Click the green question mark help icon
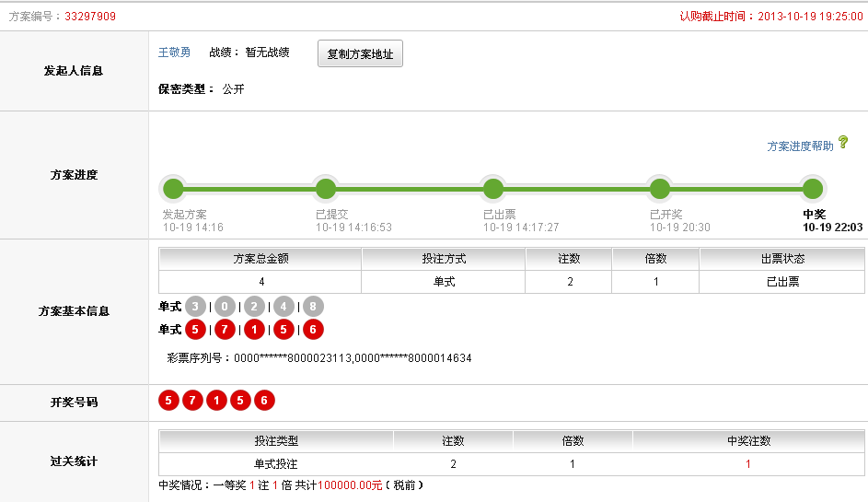 tap(843, 143)
